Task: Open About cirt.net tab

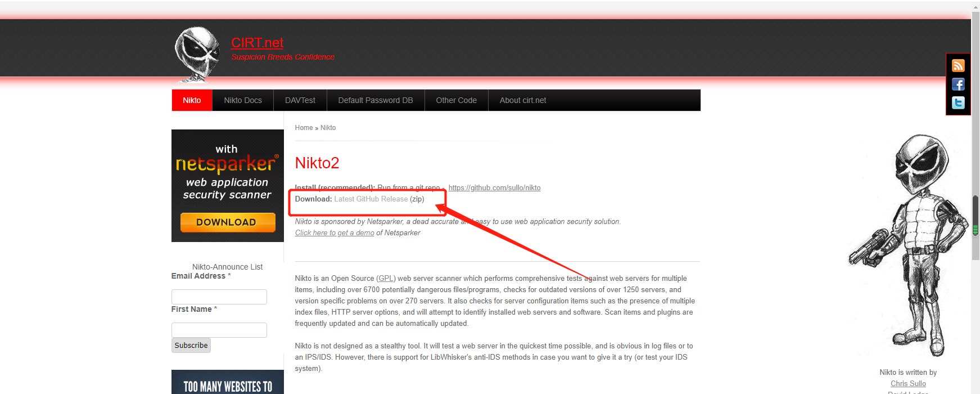Action: click(523, 100)
